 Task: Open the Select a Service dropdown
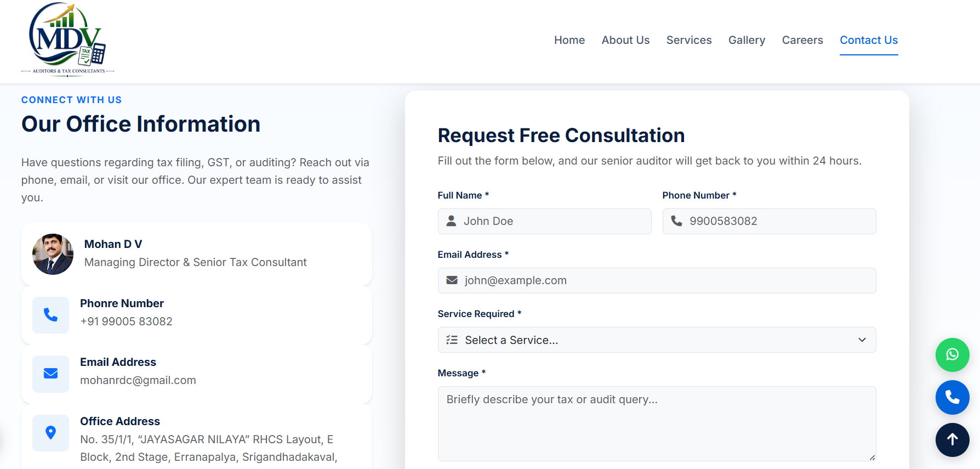coord(657,340)
